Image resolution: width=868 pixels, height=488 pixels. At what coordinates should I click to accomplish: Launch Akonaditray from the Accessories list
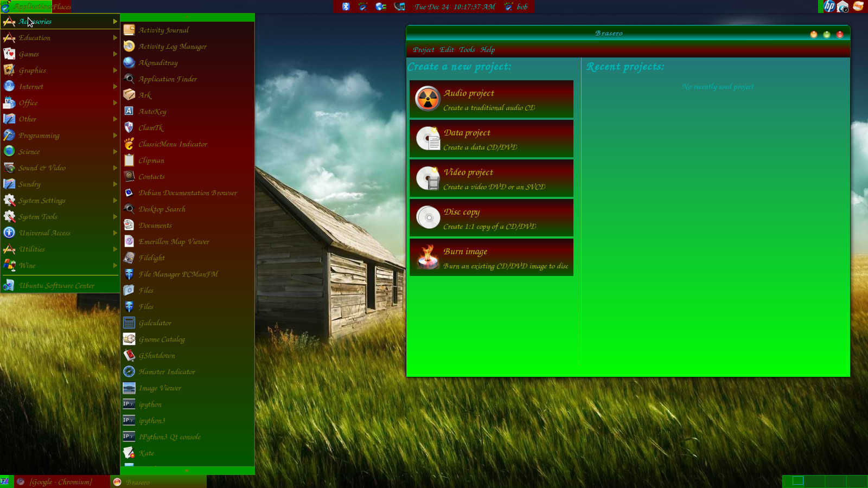point(187,62)
